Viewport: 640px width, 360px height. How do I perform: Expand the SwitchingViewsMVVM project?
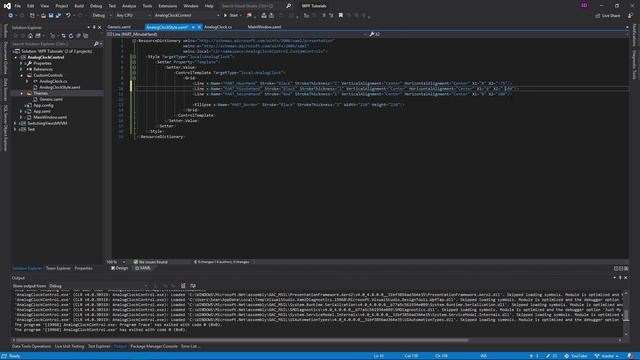coord(15,123)
